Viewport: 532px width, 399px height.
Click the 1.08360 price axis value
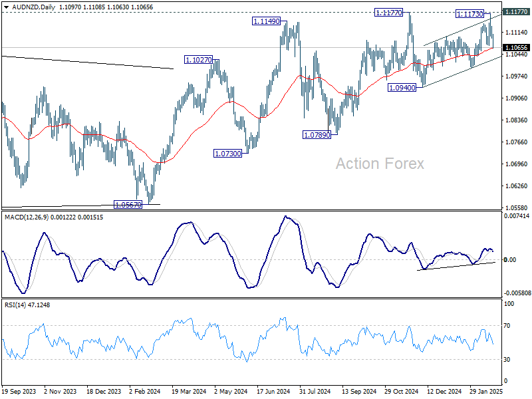tap(517, 120)
